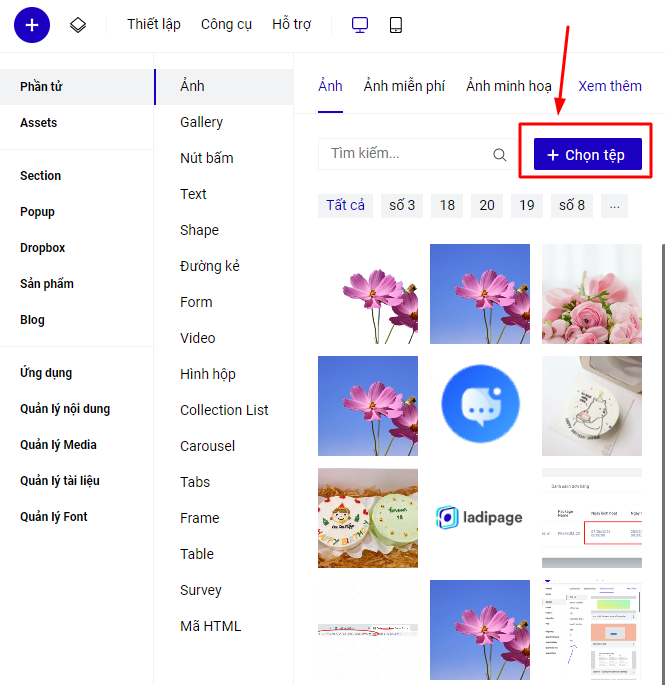Switch to the Ảnh minh hoạ tab
The image size is (665, 685).
508,86
